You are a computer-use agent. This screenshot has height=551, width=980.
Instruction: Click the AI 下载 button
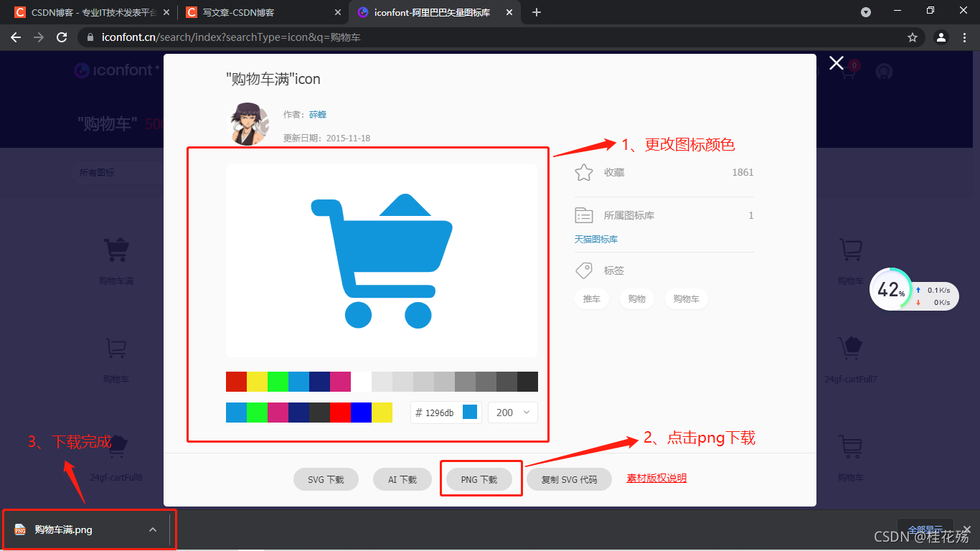coord(402,479)
